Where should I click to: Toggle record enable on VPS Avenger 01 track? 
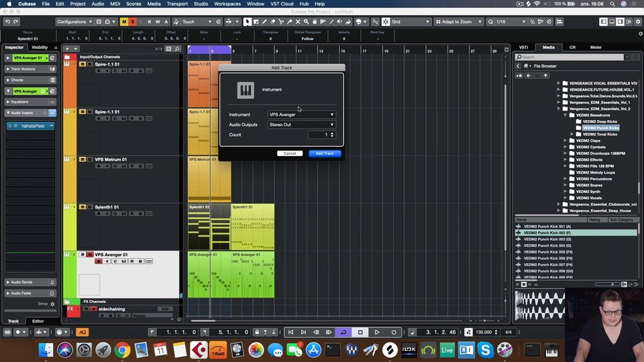(x=99, y=261)
